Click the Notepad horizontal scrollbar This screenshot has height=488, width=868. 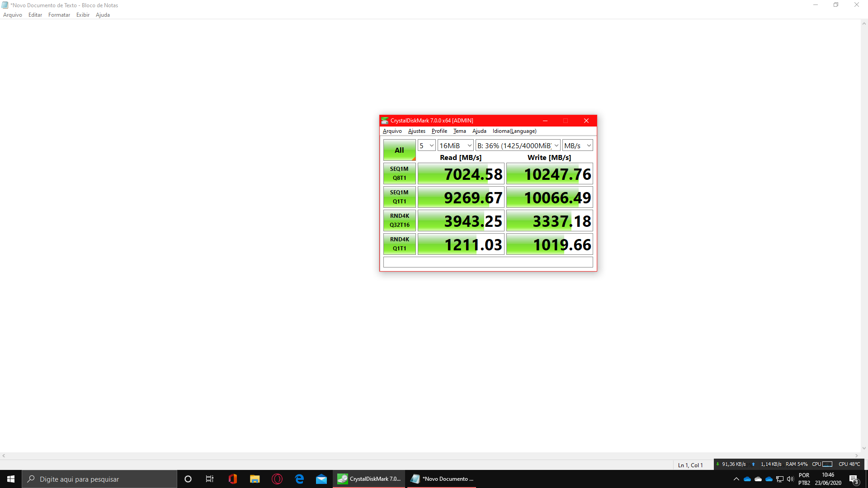[x=430, y=456]
